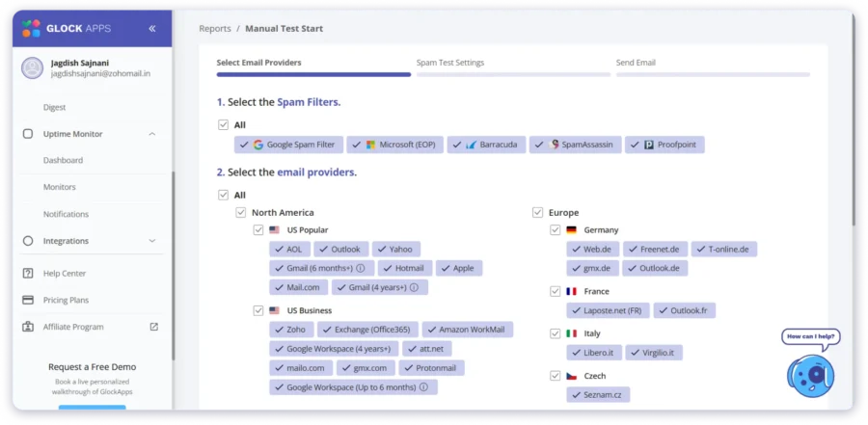Open Dashboard under Uptime Monitor
Image resolution: width=868 pixels, height=425 pixels.
click(63, 160)
